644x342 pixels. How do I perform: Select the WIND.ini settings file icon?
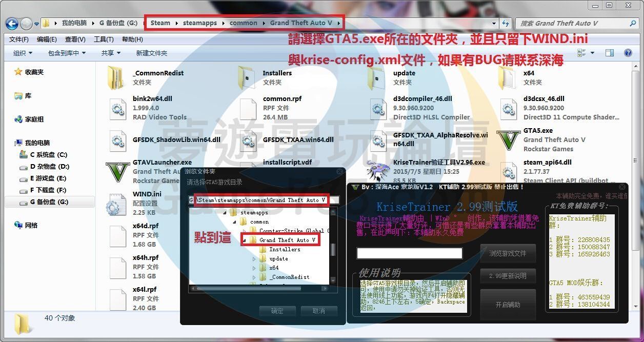pos(117,204)
